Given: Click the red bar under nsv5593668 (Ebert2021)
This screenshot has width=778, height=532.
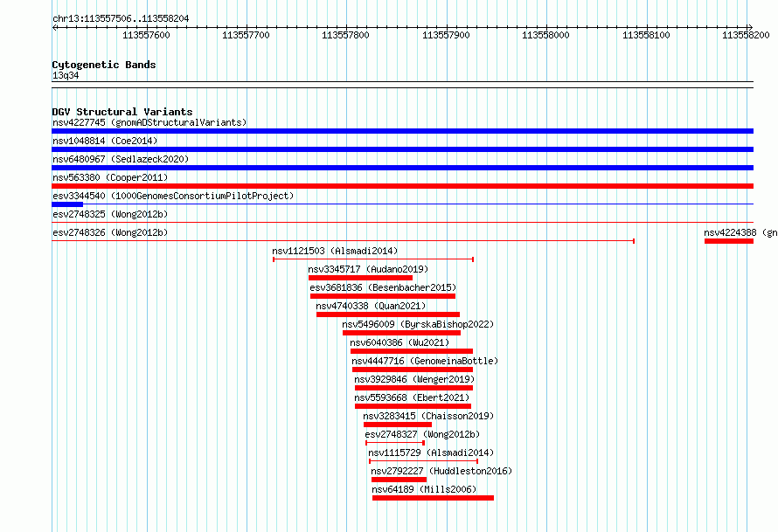Looking at the screenshot, I should (x=413, y=406).
